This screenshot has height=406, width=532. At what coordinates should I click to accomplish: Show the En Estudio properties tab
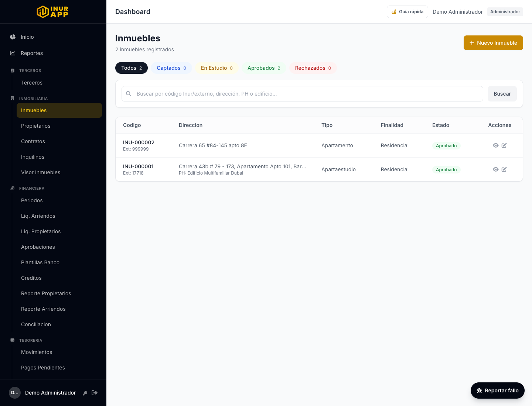click(217, 68)
